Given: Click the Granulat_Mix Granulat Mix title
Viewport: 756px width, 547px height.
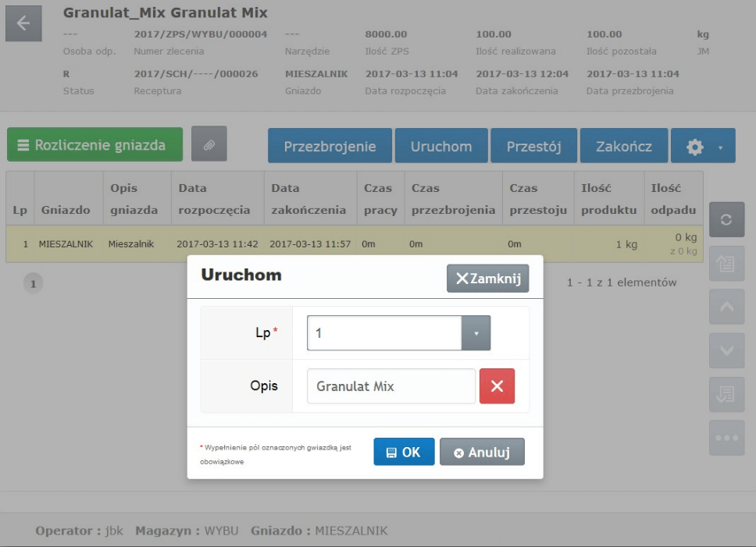Looking at the screenshot, I should [x=166, y=12].
